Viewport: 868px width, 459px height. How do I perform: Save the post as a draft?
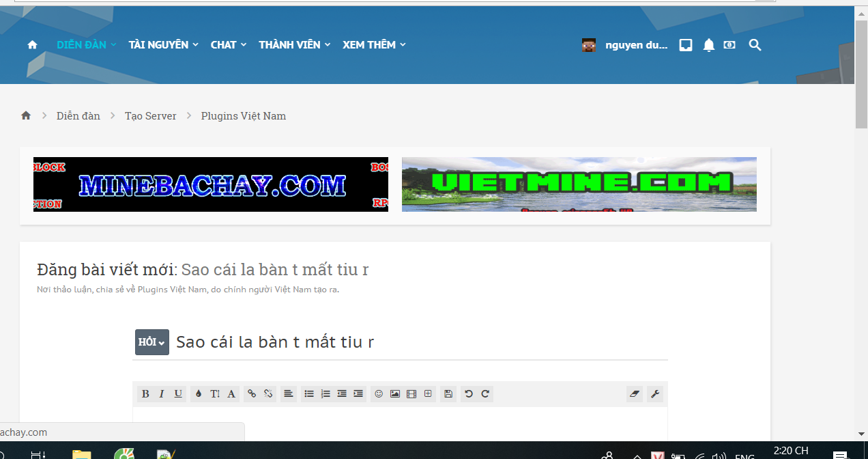coord(448,393)
